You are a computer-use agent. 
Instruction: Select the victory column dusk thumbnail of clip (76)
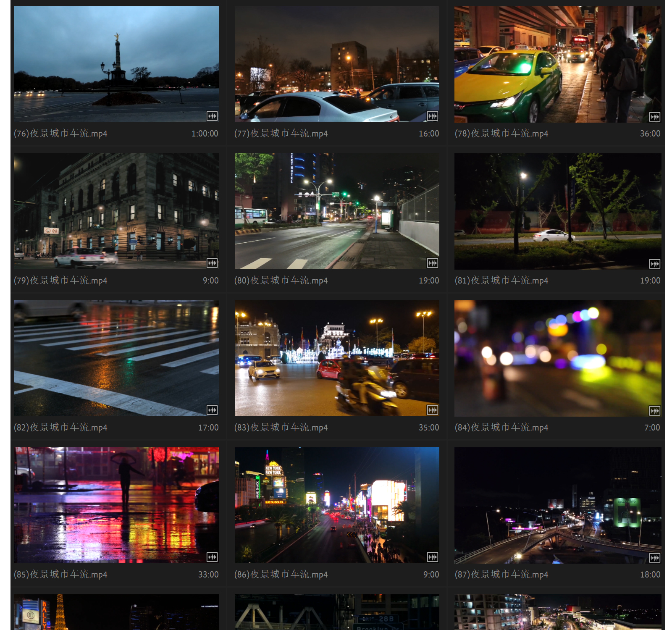coord(116,64)
